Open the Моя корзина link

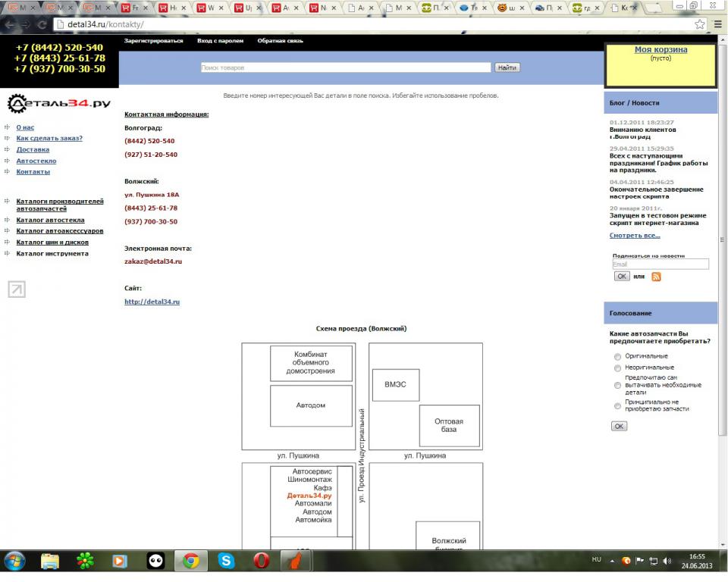click(x=661, y=50)
